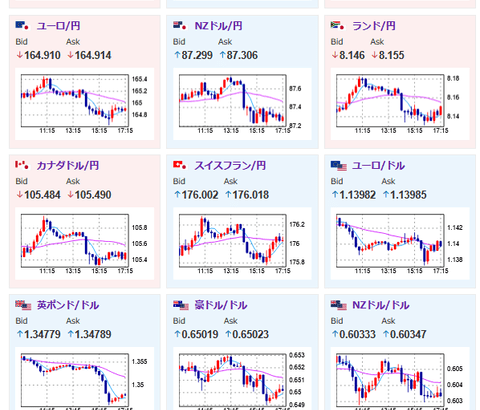Image resolution: width=480 pixels, height=410 pixels.
Task: Open the ユーロ/円 currency pair link
Action: coord(58,26)
